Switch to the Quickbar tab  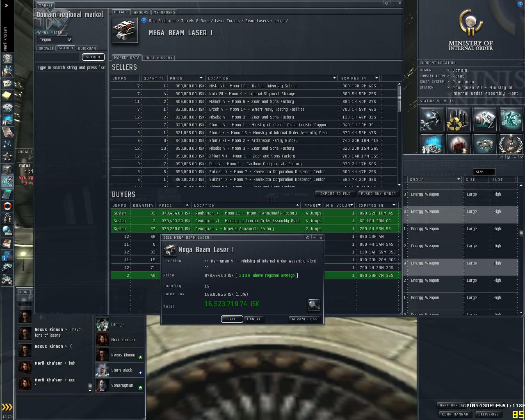(87, 48)
